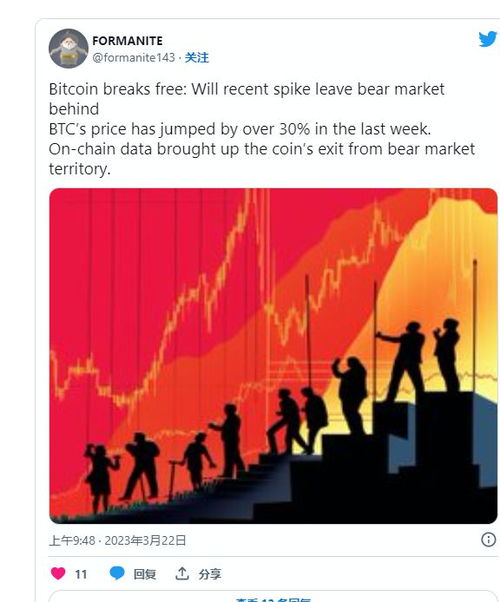The width and height of the screenshot is (500, 602).
Task: Click the date 2023年3月22日
Action: (145, 541)
